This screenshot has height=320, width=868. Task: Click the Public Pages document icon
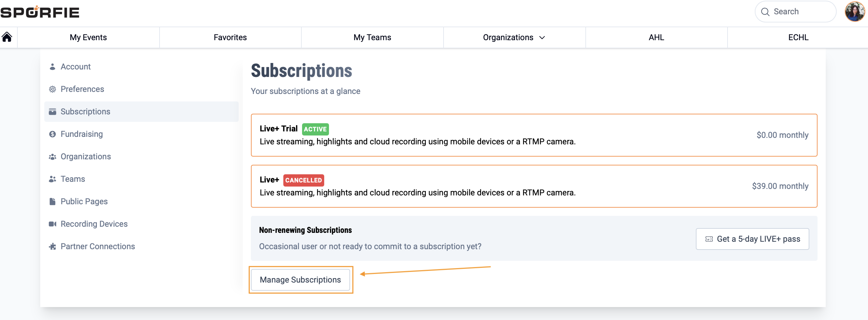[x=52, y=202]
